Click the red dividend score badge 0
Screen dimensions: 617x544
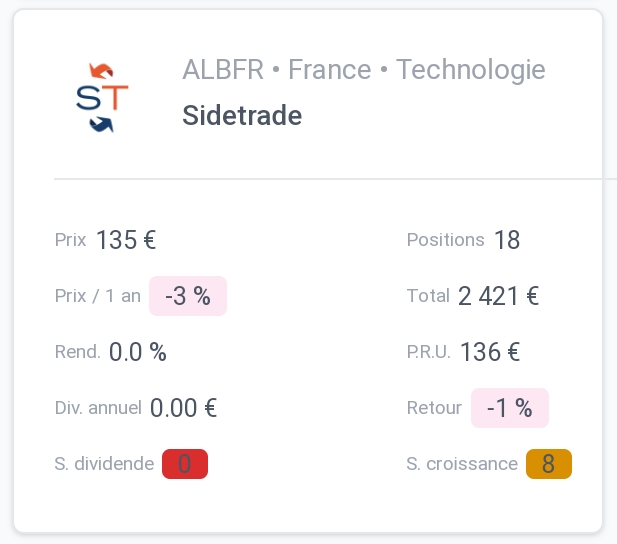click(185, 464)
